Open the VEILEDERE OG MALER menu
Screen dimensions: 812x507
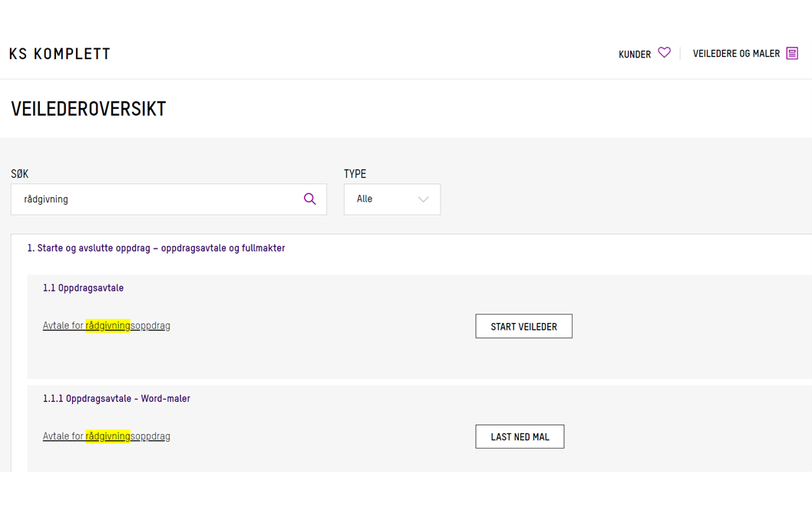point(736,54)
